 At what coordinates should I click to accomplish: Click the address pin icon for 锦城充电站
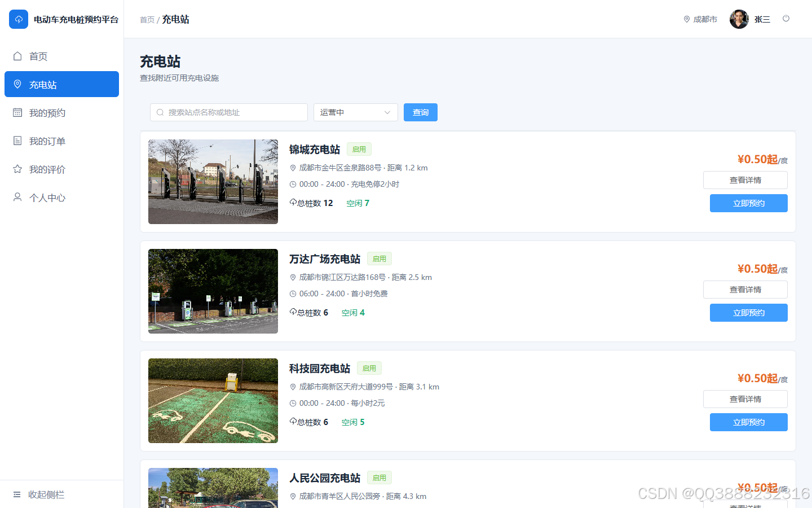click(x=293, y=168)
